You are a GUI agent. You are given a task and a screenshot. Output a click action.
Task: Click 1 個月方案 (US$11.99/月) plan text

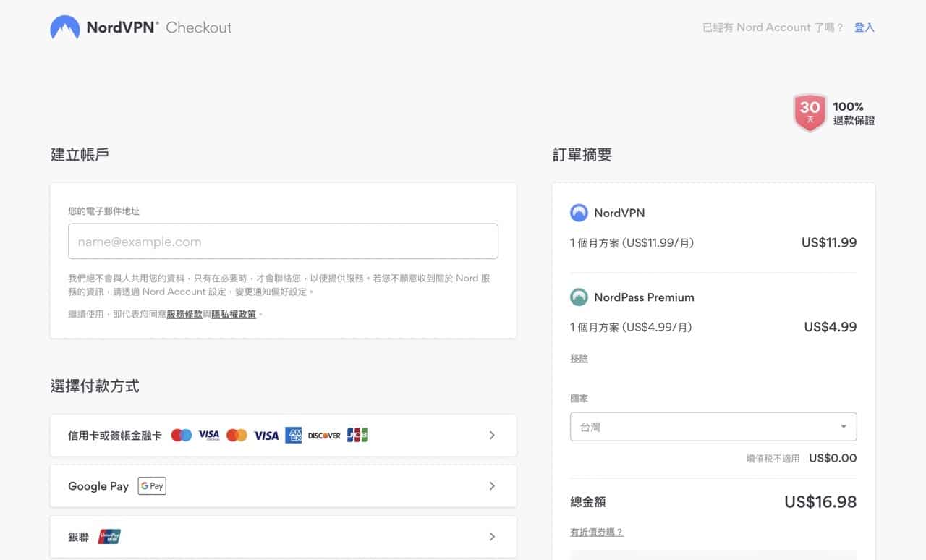click(x=632, y=243)
